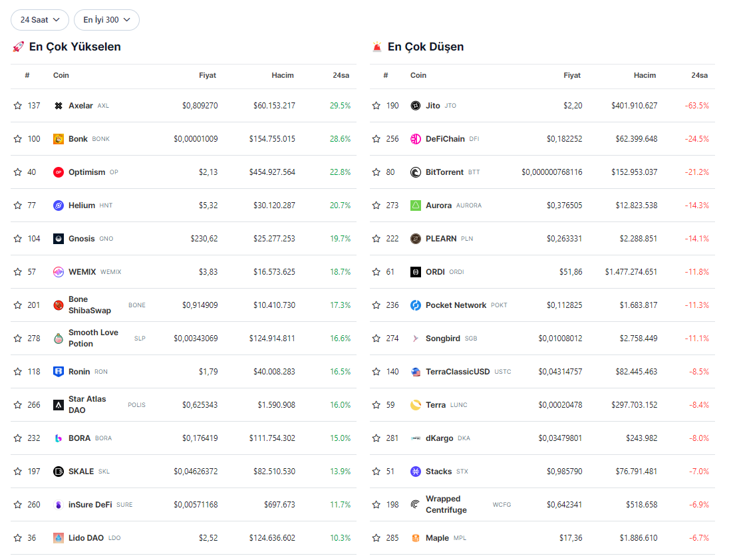739x560 pixels.
Task: Click the BitTorrent coin logo
Action: pyautogui.click(x=416, y=172)
